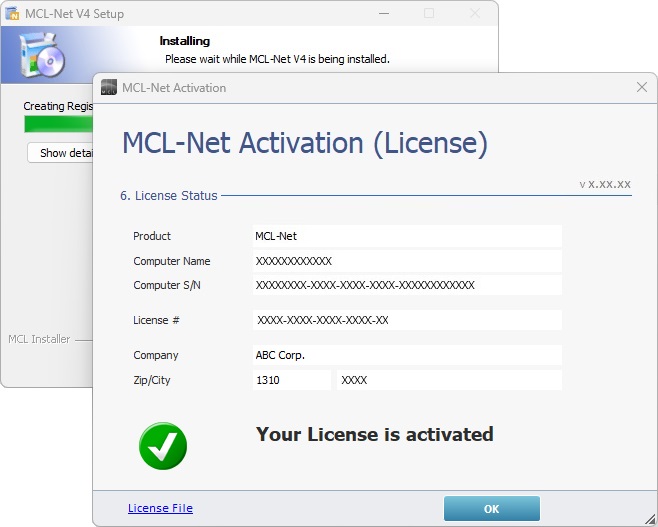Screen dimensions: 658x527
Task: Click the "Company" field label
Action: (x=156, y=355)
